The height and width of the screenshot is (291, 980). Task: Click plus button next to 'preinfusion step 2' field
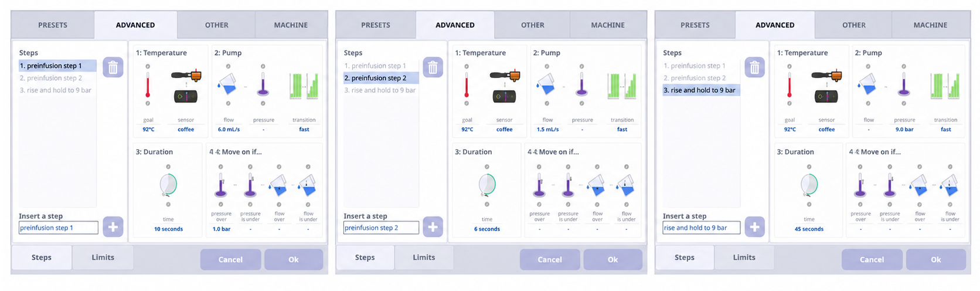433,227
